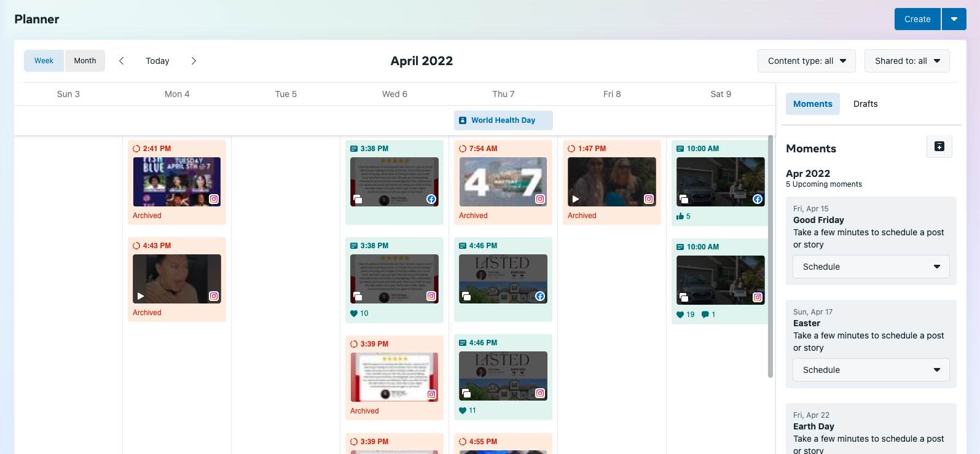Select the Moments tab
This screenshot has height=454, width=980.
tap(812, 104)
